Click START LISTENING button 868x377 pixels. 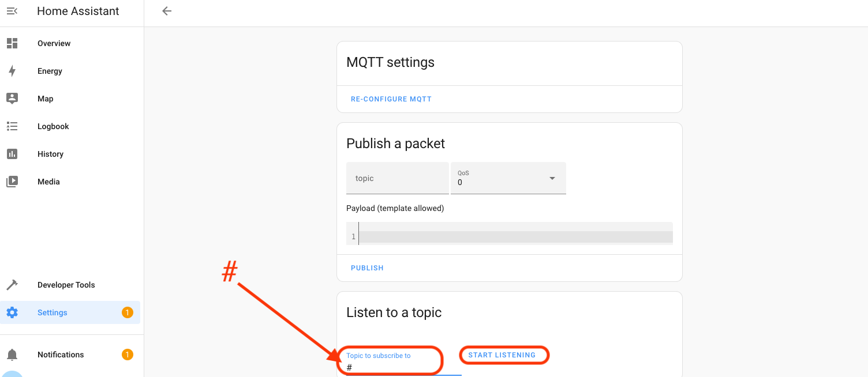coord(502,355)
